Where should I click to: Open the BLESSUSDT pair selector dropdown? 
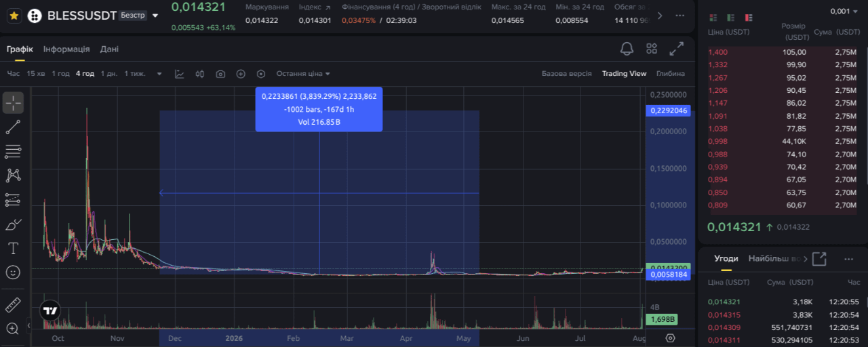pos(156,15)
